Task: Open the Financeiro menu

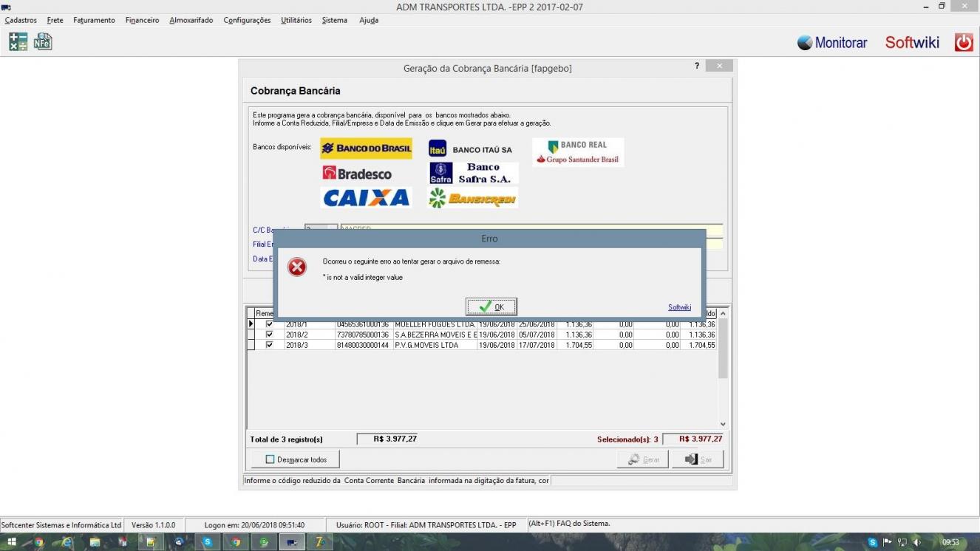Action: click(142, 21)
